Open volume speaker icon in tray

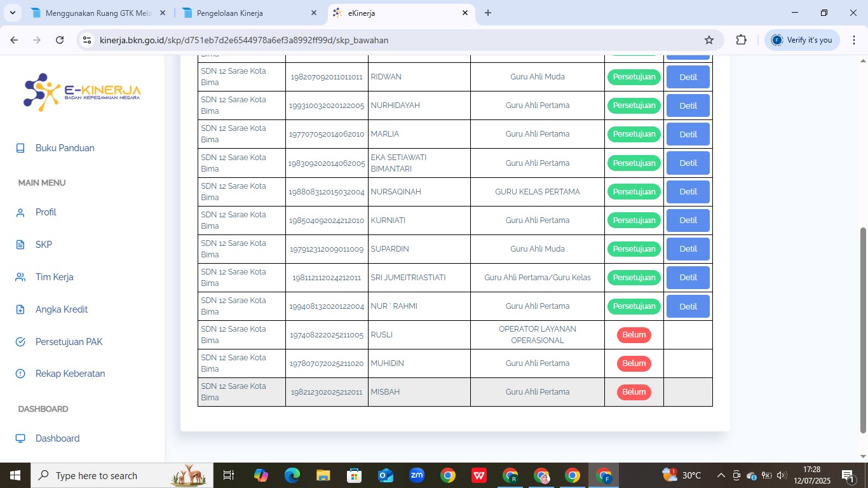point(781,475)
